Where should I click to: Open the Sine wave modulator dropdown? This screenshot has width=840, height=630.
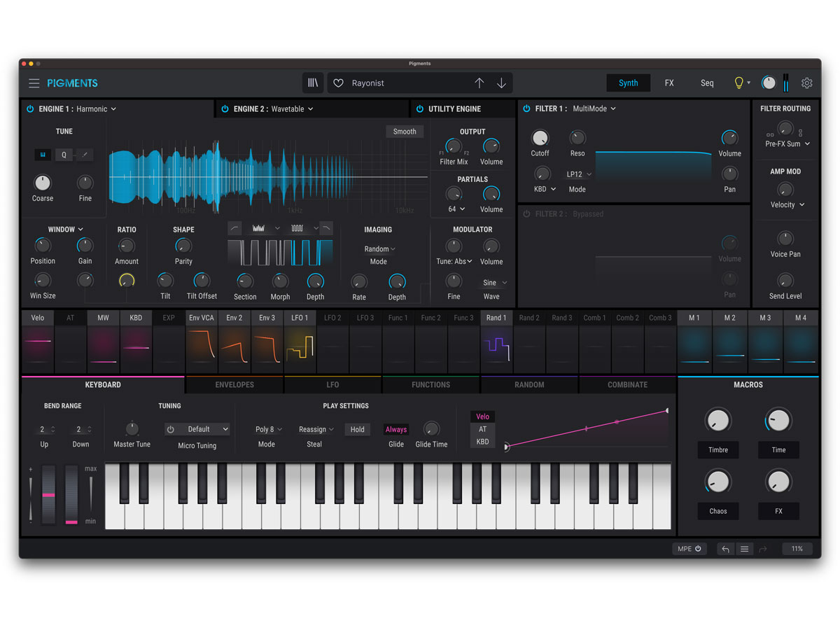(494, 283)
